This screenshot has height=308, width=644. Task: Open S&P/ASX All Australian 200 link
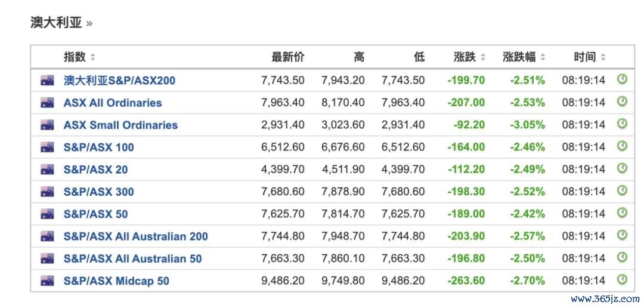tap(135, 236)
